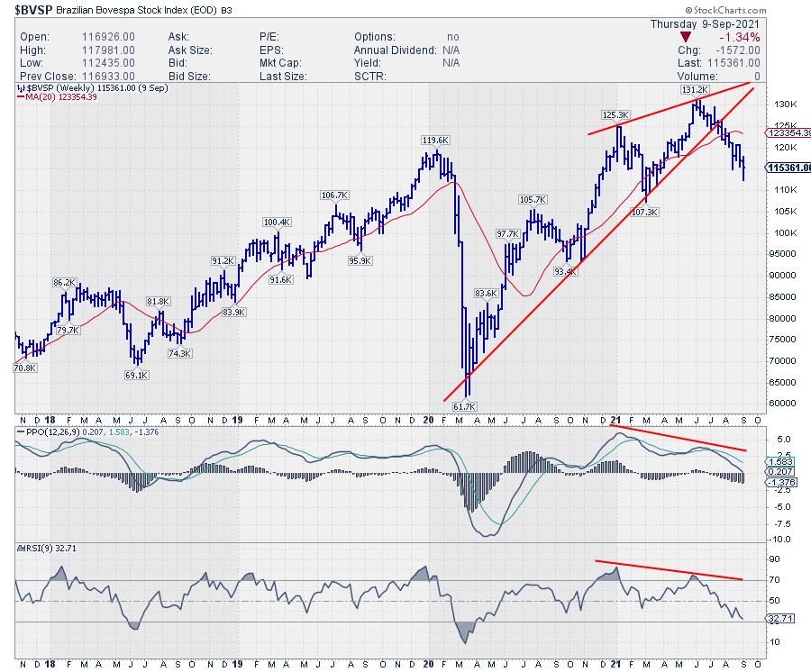Click the 69.1K low annotation
The height and width of the screenshot is (672, 811).
136,374
